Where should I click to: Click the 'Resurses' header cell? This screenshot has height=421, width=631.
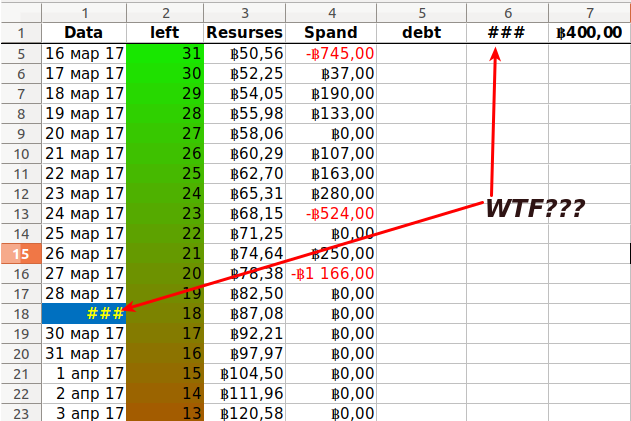tap(244, 33)
